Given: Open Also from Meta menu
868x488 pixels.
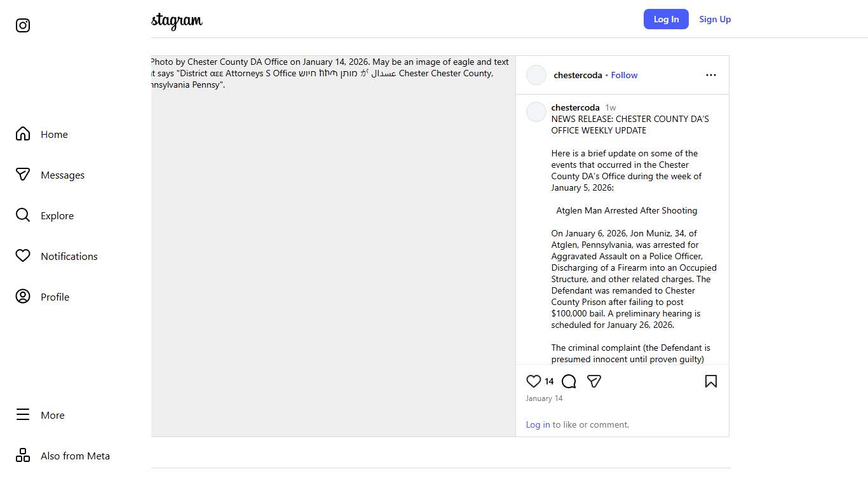Looking at the screenshot, I should pyautogui.click(x=23, y=456).
